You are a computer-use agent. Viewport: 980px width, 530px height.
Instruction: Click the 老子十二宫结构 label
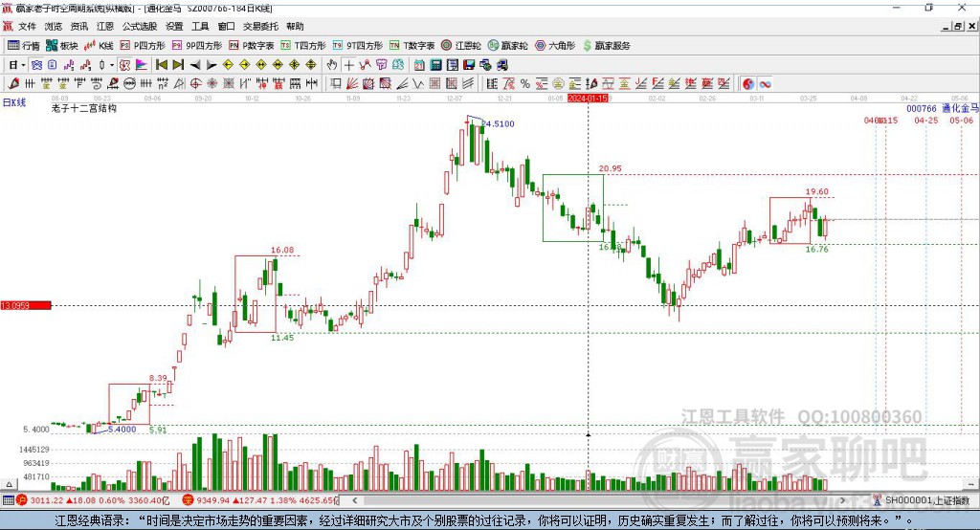click(84, 108)
